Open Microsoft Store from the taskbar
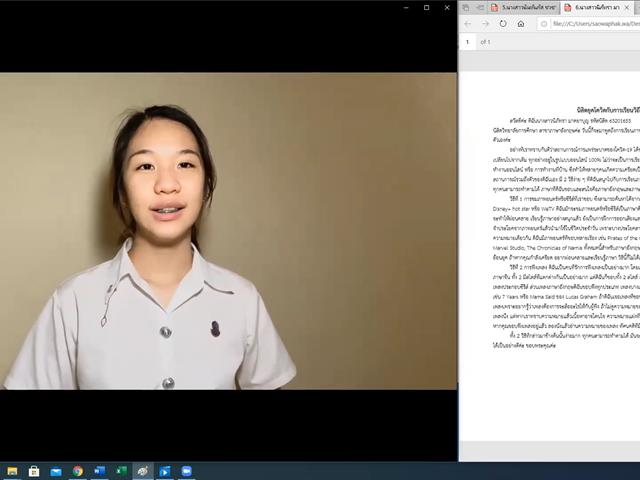Image resolution: width=640 pixels, height=480 pixels. pos(34,471)
